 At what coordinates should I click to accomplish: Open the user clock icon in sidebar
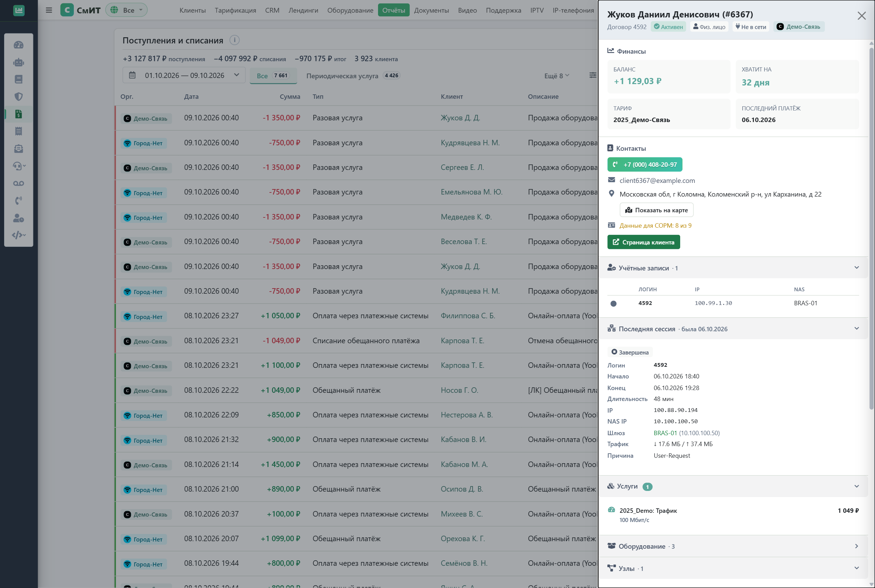tap(18, 218)
